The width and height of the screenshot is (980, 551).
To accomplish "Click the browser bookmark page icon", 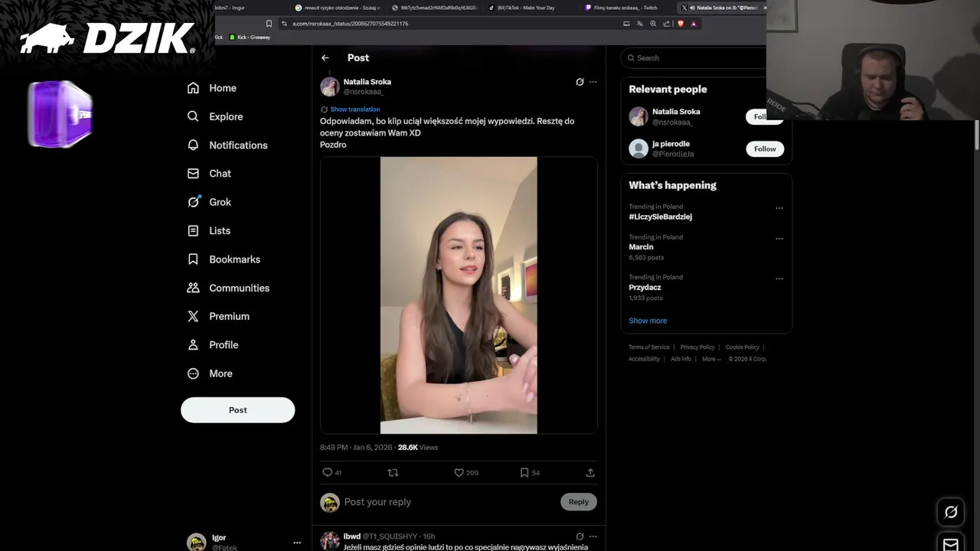I will [x=269, y=24].
